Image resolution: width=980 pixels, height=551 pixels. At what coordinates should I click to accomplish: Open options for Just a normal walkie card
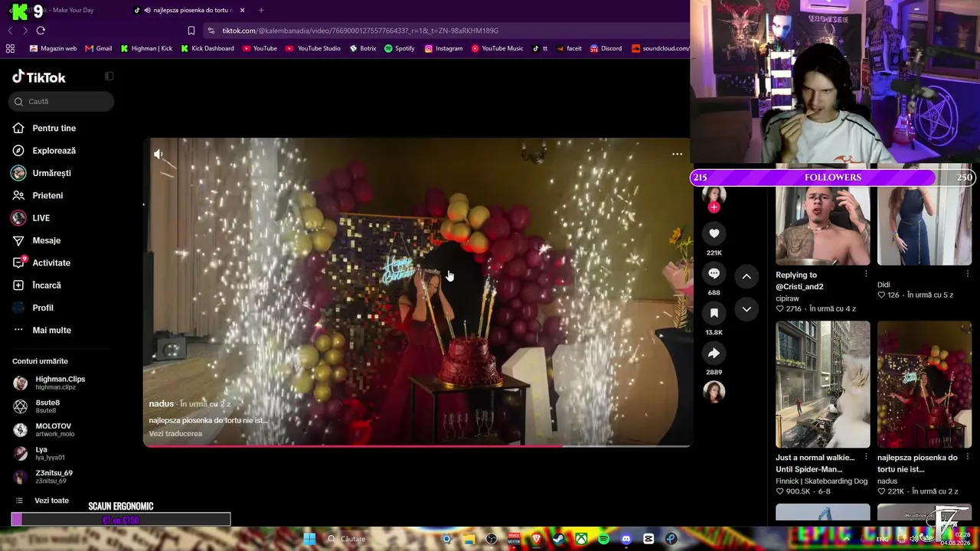tap(866, 458)
